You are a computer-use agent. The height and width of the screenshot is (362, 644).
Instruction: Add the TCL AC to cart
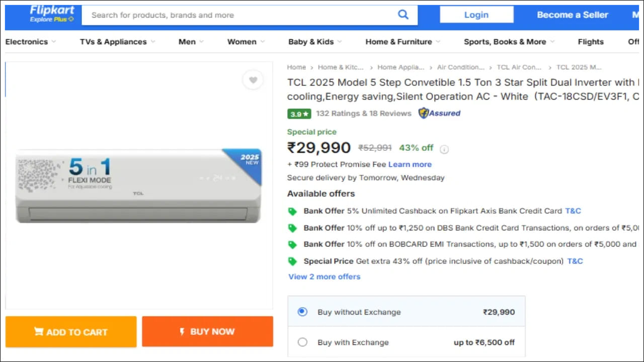pos(70,332)
